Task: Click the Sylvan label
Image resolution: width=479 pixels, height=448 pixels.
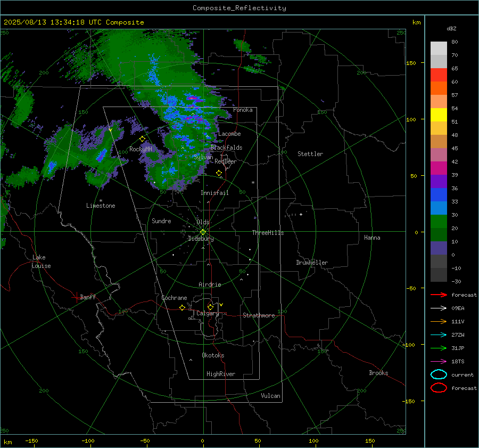Action: pos(203,157)
